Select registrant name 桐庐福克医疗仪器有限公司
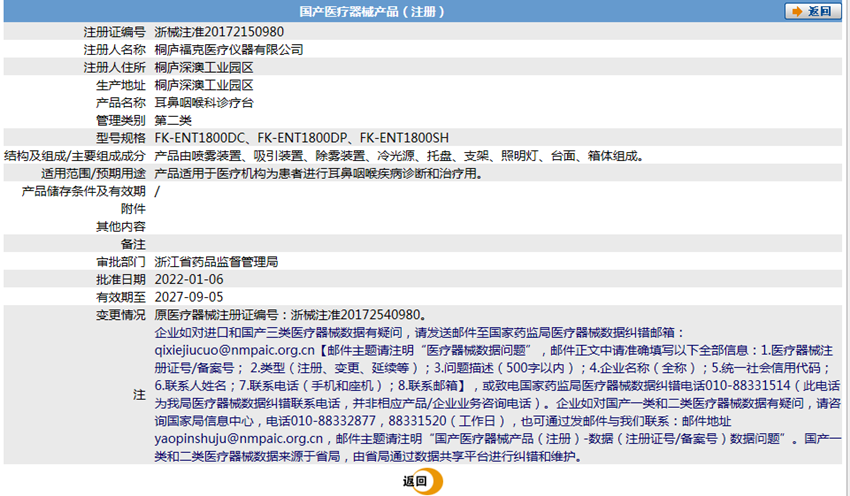Image resolution: width=850 pixels, height=496 pixels. point(229,50)
